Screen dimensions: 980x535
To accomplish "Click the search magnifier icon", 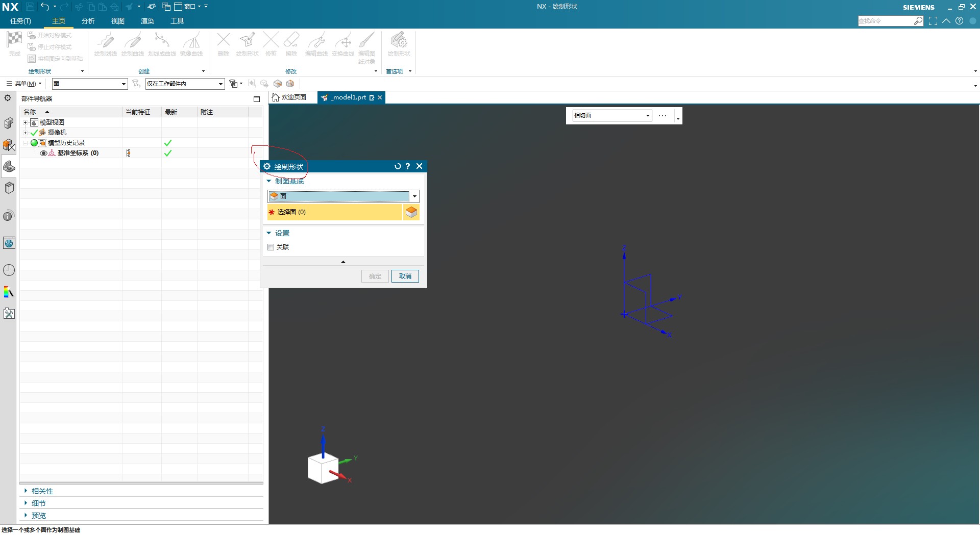I will coord(918,21).
